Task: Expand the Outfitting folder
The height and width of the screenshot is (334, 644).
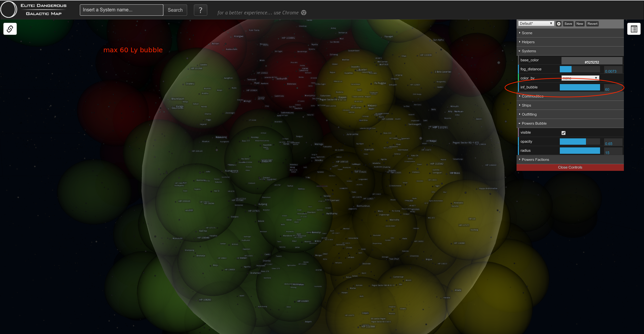Action: (570, 114)
